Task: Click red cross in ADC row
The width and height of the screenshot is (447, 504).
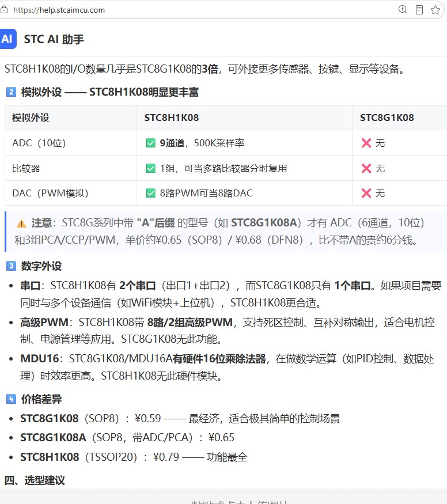Action: pyautogui.click(x=366, y=143)
